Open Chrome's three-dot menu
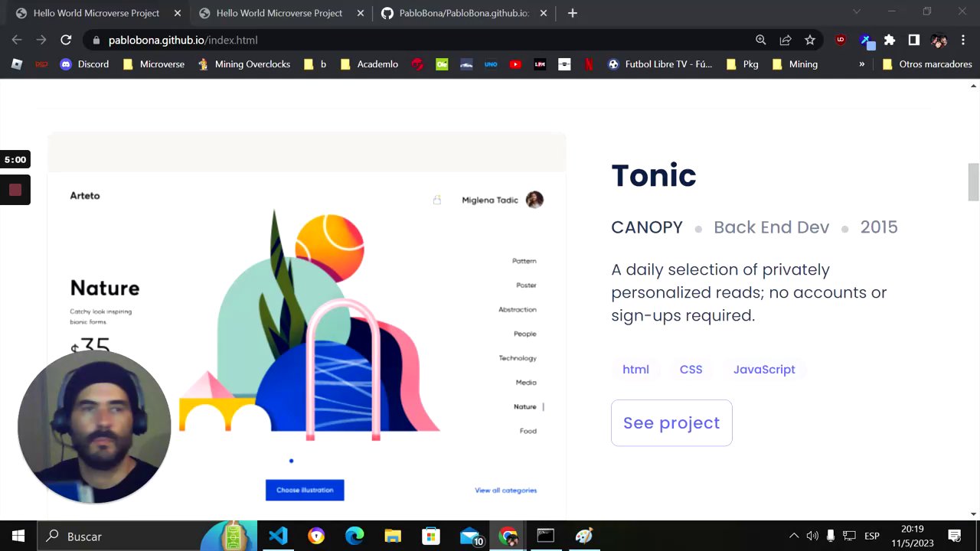The height and width of the screenshot is (551, 980). click(x=962, y=40)
